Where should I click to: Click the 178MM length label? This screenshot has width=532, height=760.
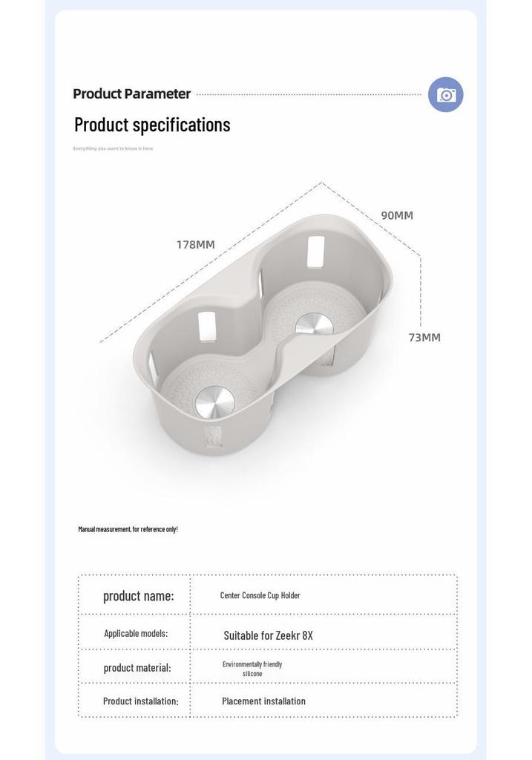(x=195, y=244)
